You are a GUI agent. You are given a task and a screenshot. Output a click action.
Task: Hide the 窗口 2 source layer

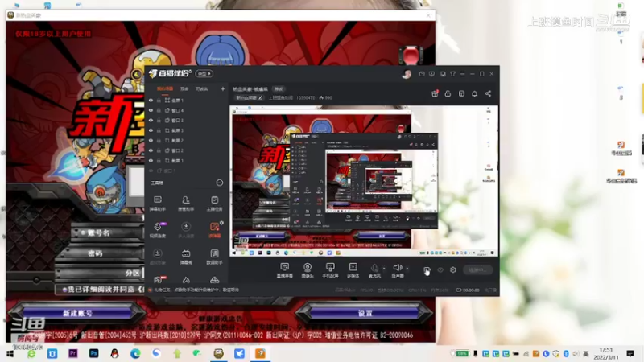coord(151,150)
